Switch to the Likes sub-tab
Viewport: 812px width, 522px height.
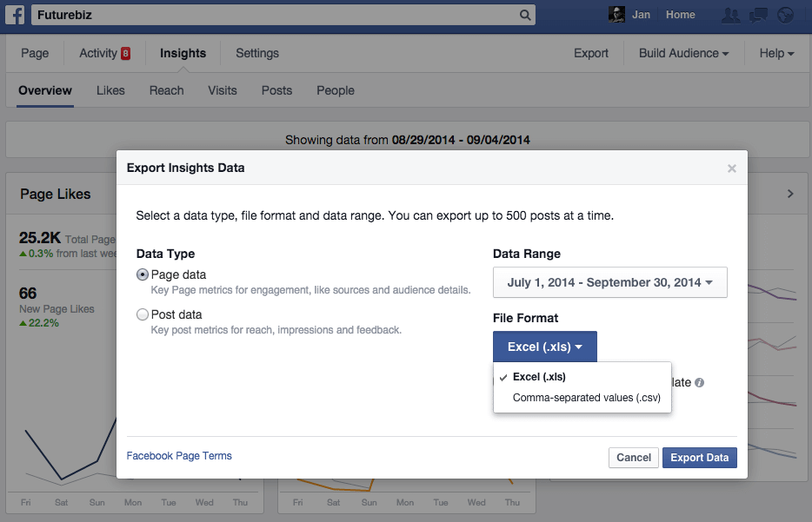click(x=110, y=90)
